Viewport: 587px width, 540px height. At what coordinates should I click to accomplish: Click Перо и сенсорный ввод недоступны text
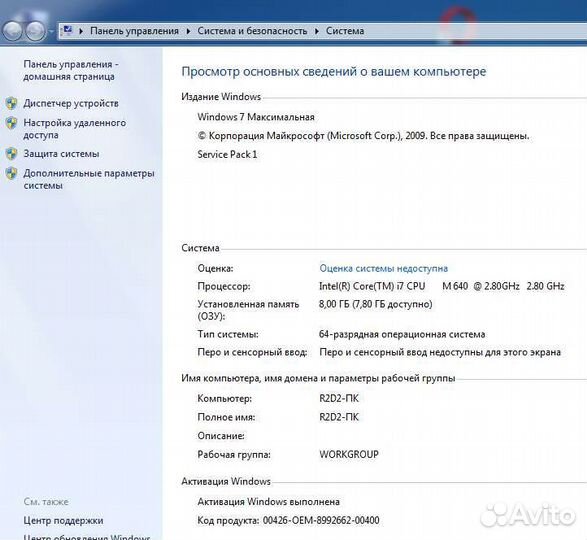(440, 352)
